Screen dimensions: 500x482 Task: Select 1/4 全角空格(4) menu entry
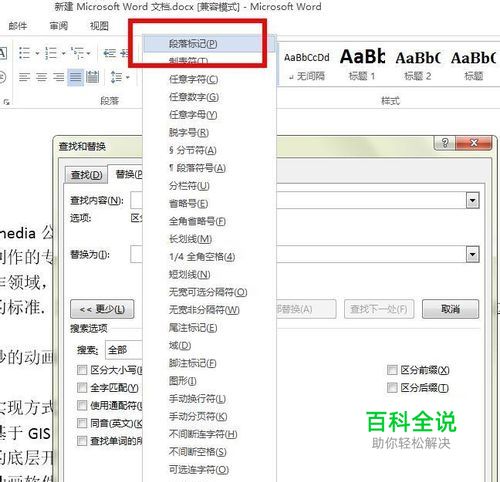(209, 257)
